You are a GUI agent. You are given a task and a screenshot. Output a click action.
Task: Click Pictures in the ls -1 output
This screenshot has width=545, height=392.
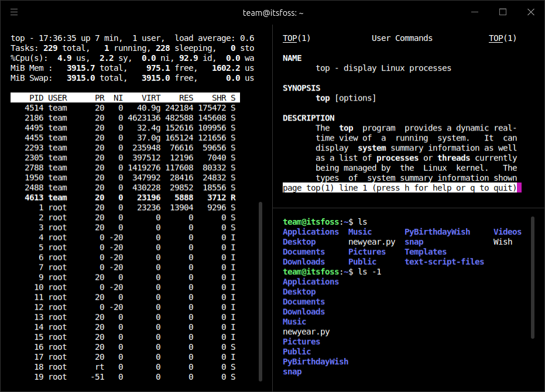301,342
